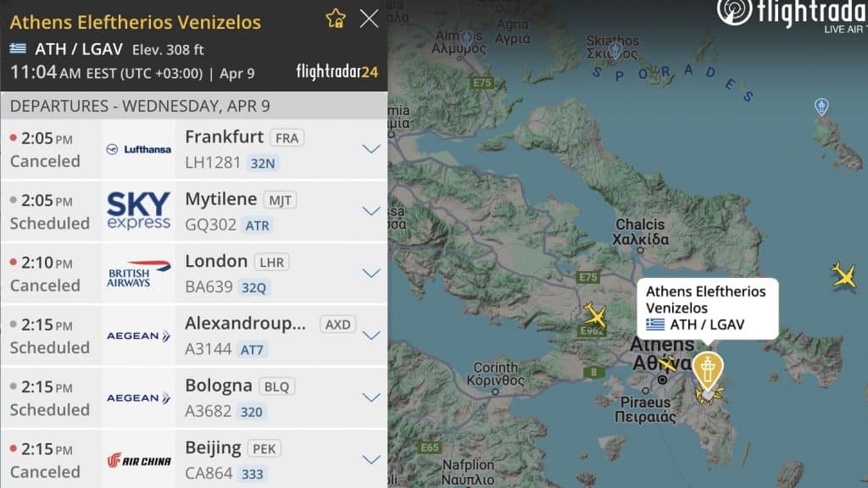868x488 pixels.
Task: Click the blue airport marker near Skiathos
Action: (615, 52)
